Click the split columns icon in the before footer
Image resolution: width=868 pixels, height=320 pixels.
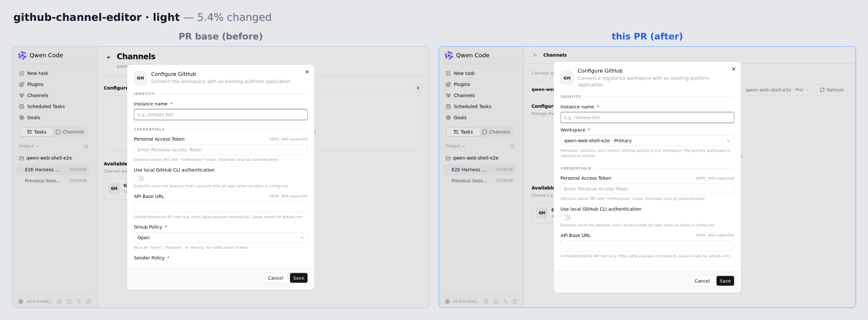69,301
